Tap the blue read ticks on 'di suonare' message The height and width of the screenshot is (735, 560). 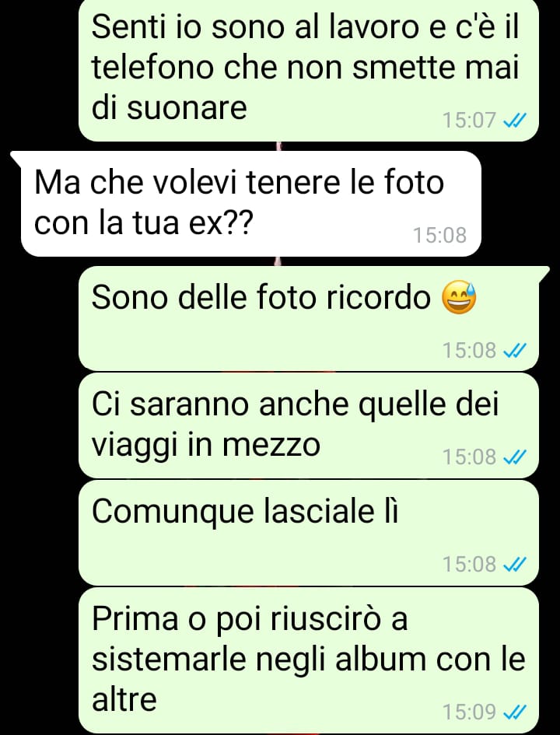pos(514,121)
